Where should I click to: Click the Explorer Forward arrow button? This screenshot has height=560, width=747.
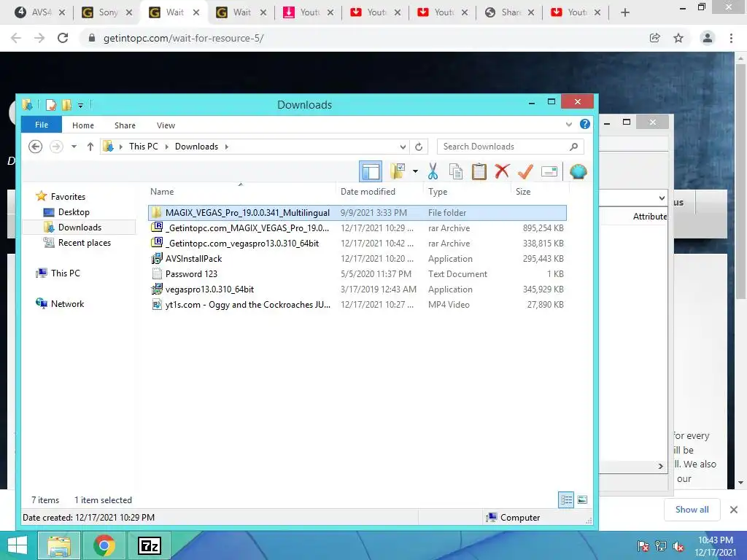[56, 146]
